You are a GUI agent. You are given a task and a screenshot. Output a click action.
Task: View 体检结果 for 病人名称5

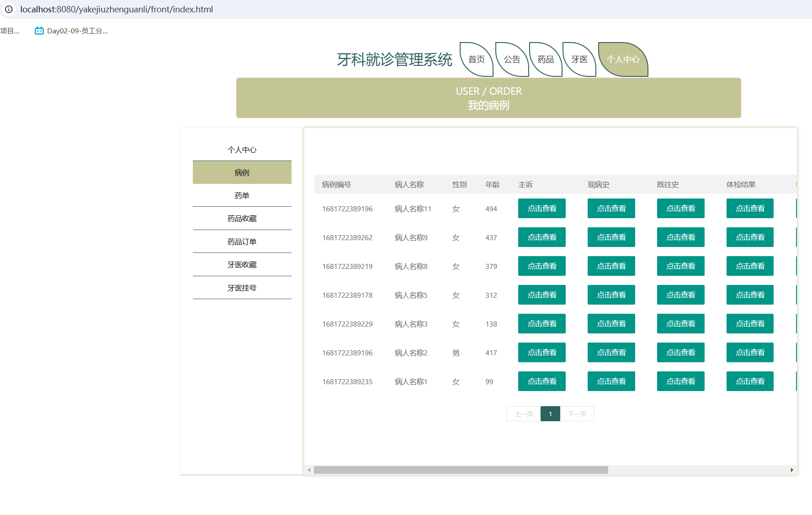[750, 295]
